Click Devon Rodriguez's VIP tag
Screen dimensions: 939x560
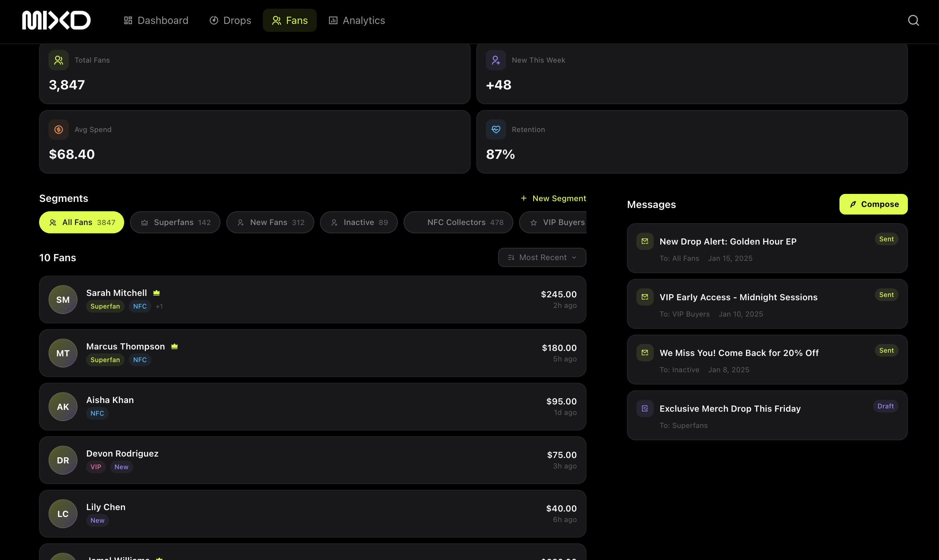(x=96, y=467)
